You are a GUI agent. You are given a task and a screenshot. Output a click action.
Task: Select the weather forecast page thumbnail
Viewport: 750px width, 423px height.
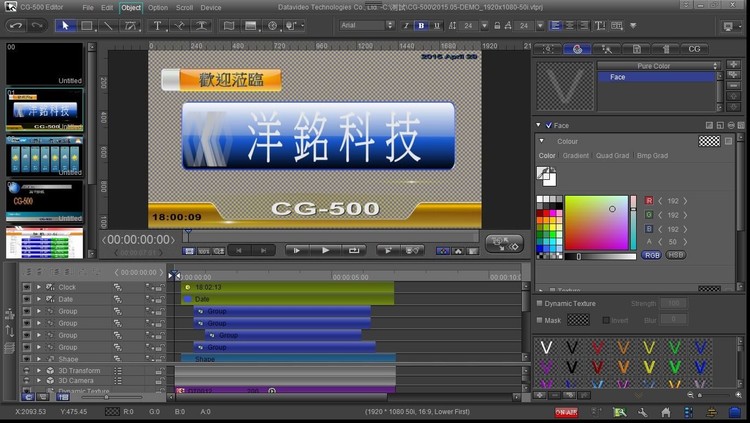pyautogui.click(x=44, y=156)
